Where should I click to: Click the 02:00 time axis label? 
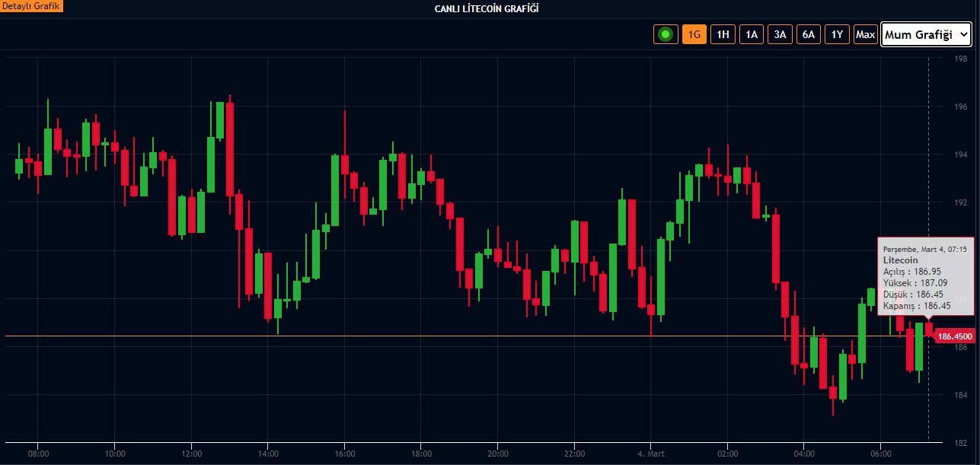[x=727, y=453]
